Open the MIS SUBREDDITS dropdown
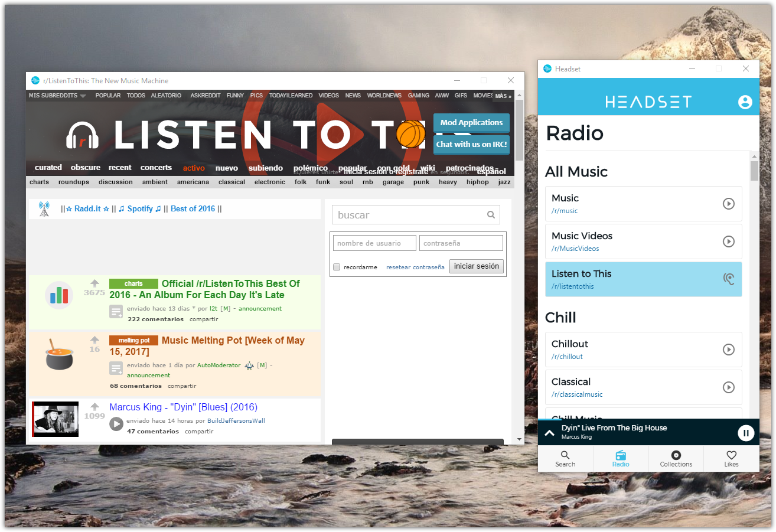This screenshot has width=776, height=532. (54, 95)
